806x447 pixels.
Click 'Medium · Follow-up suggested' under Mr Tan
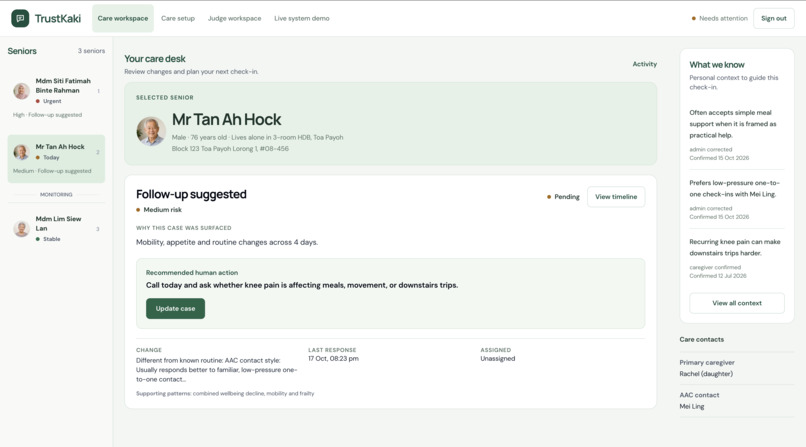pyautogui.click(x=52, y=171)
